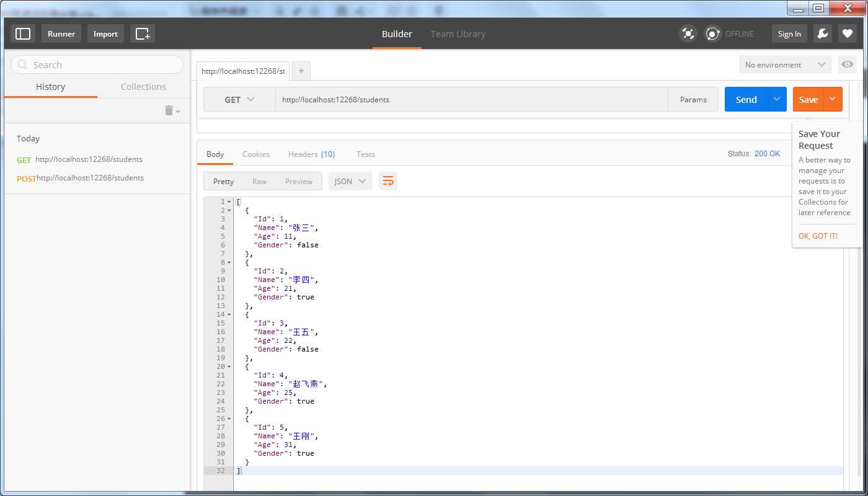Click the request URL input field

(471, 99)
